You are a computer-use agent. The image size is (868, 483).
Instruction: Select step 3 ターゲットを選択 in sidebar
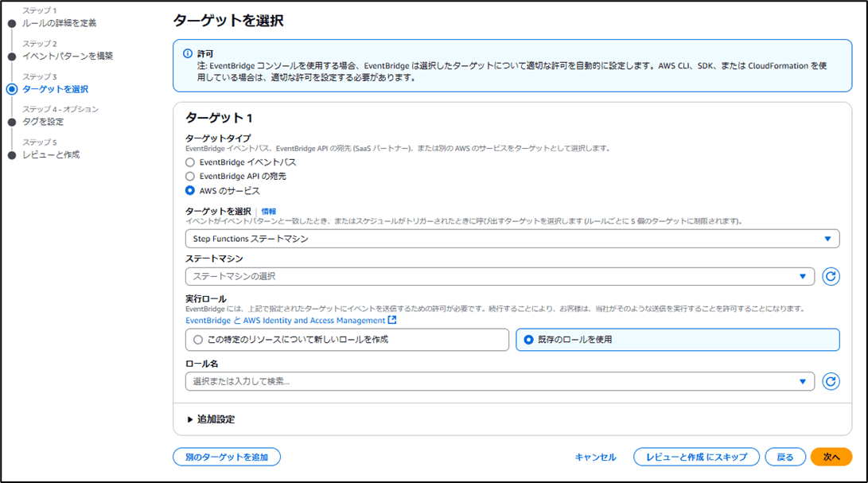click(56, 89)
